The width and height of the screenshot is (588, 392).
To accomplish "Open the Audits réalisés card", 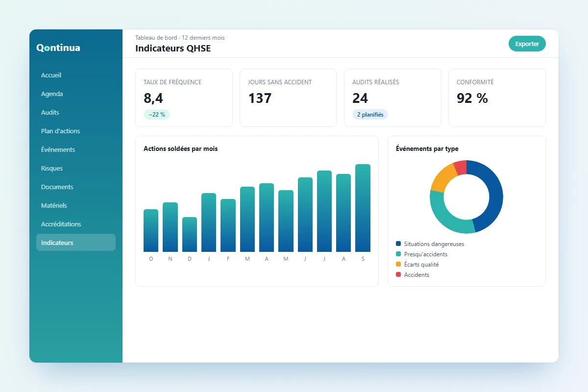I will pos(392,98).
